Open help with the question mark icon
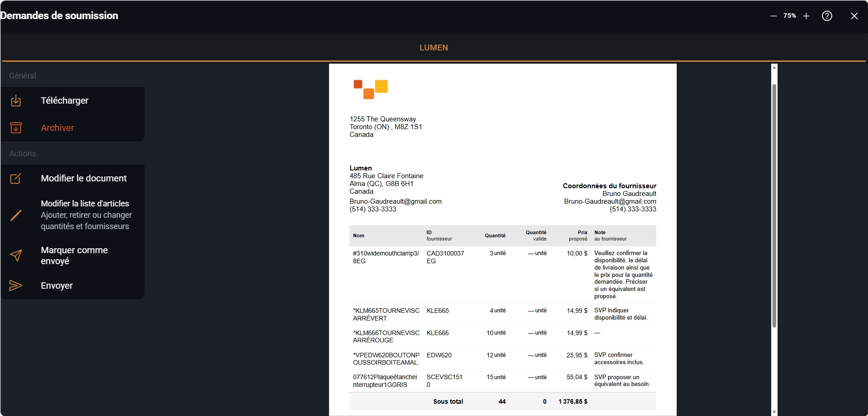868x416 pixels. [x=827, y=16]
